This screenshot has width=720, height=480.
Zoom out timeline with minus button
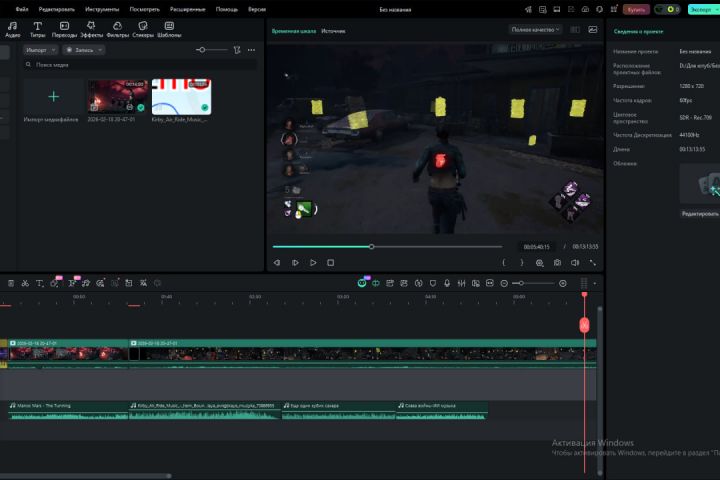(504, 283)
